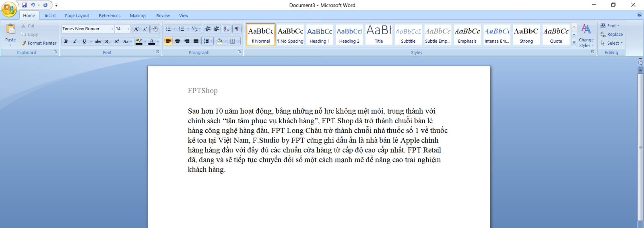The height and width of the screenshot is (228, 644).
Task: Open the Times New Roman font dropdown
Action: 112,29
